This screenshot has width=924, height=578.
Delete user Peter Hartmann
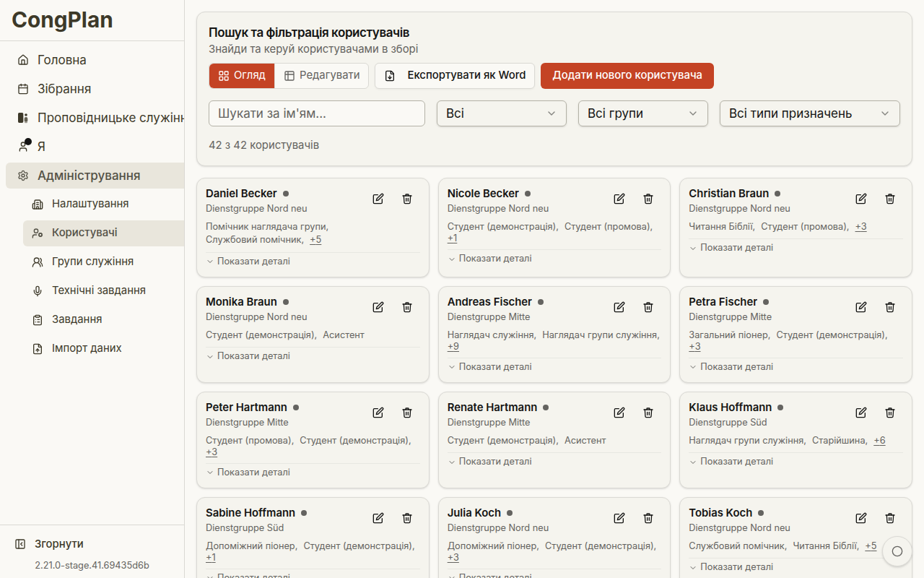coord(407,413)
